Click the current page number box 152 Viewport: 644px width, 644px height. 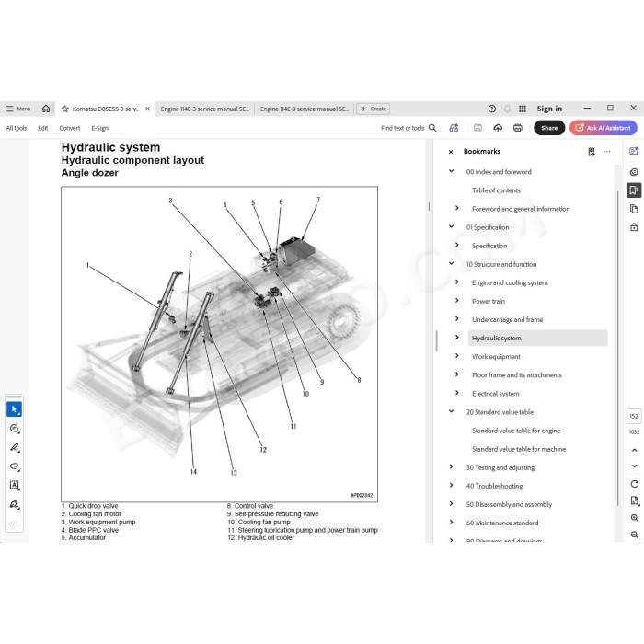(x=634, y=416)
